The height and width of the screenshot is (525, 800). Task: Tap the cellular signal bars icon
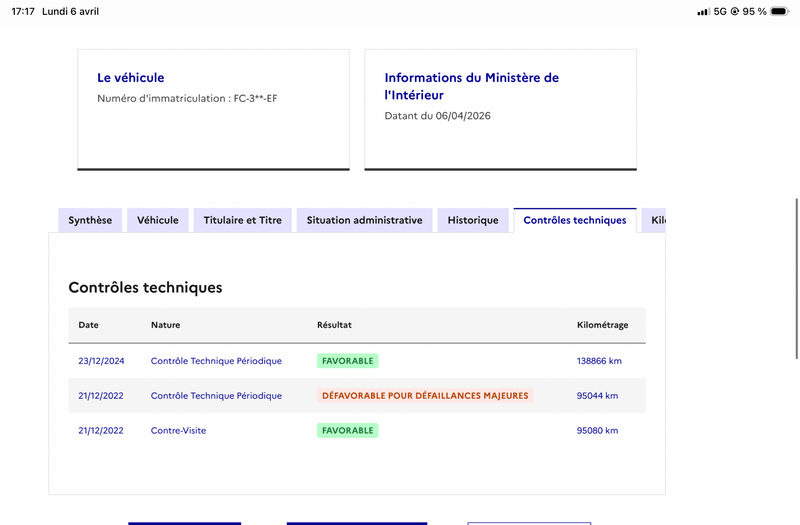(x=703, y=11)
